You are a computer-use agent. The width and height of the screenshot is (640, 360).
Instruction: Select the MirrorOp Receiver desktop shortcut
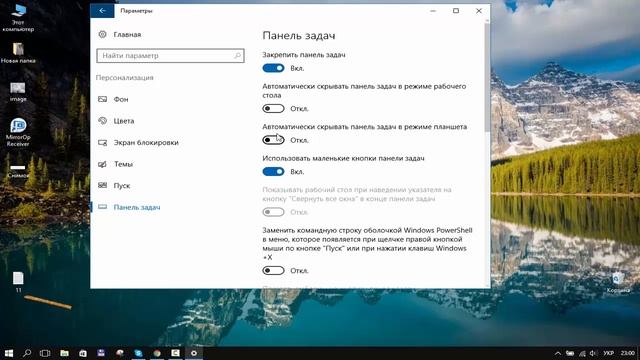click(18, 132)
